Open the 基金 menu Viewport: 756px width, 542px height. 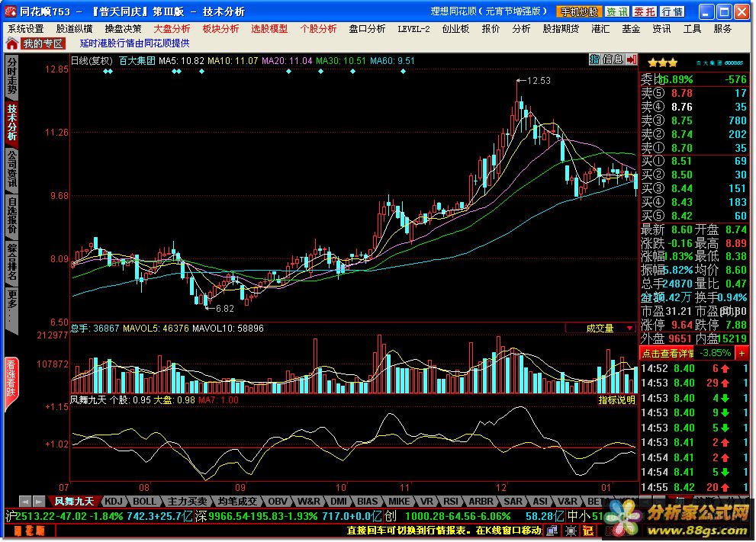[x=631, y=29]
